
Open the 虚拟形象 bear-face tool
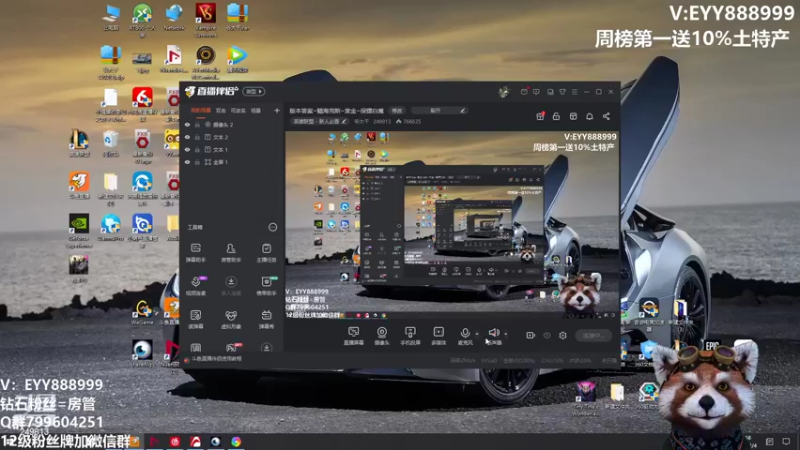click(x=231, y=319)
